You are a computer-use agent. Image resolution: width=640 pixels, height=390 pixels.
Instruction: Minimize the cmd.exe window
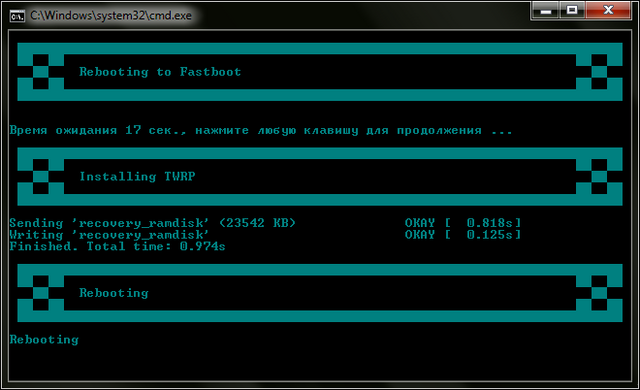coord(545,10)
